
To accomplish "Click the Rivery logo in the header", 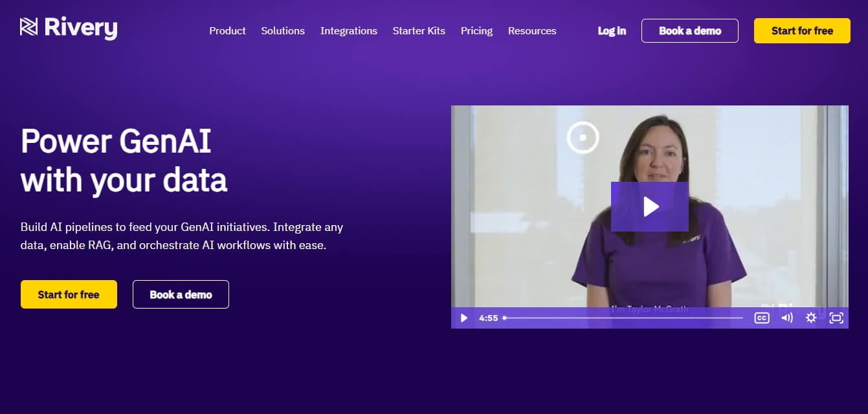I will (69, 28).
